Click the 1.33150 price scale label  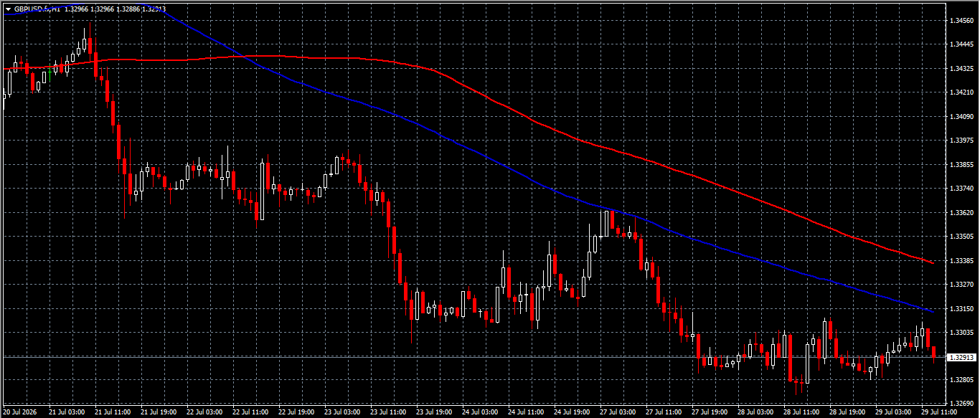click(961, 309)
